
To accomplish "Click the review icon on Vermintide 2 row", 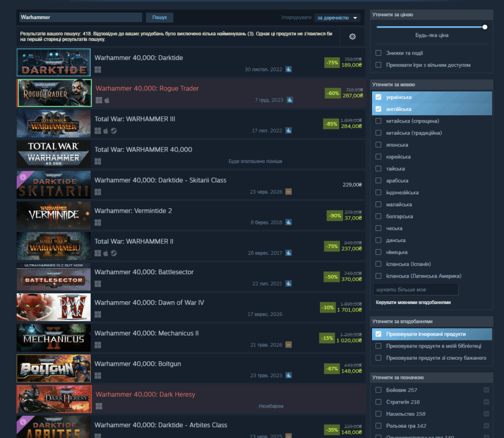I will (x=288, y=222).
